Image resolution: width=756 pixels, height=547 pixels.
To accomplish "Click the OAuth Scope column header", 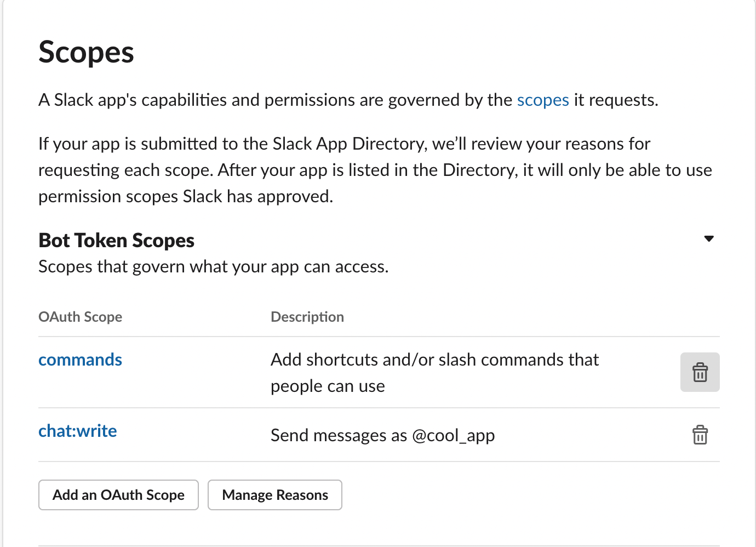I will pyautogui.click(x=80, y=317).
